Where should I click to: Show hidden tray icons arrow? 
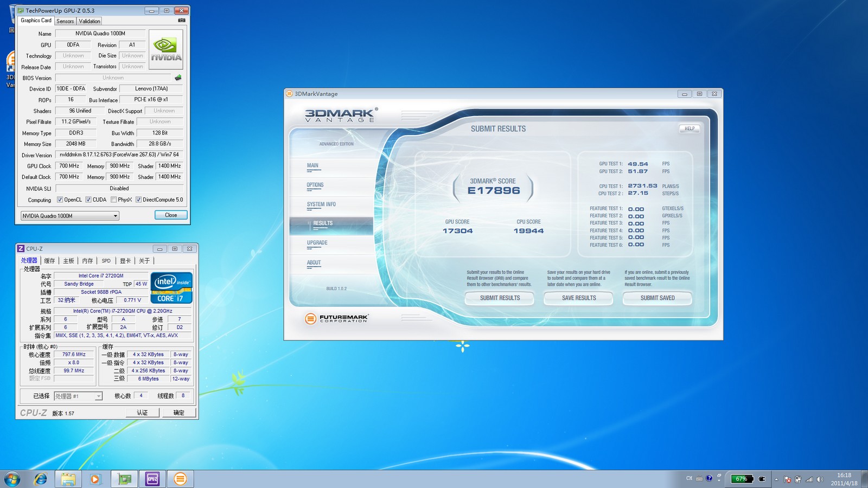[x=776, y=479]
